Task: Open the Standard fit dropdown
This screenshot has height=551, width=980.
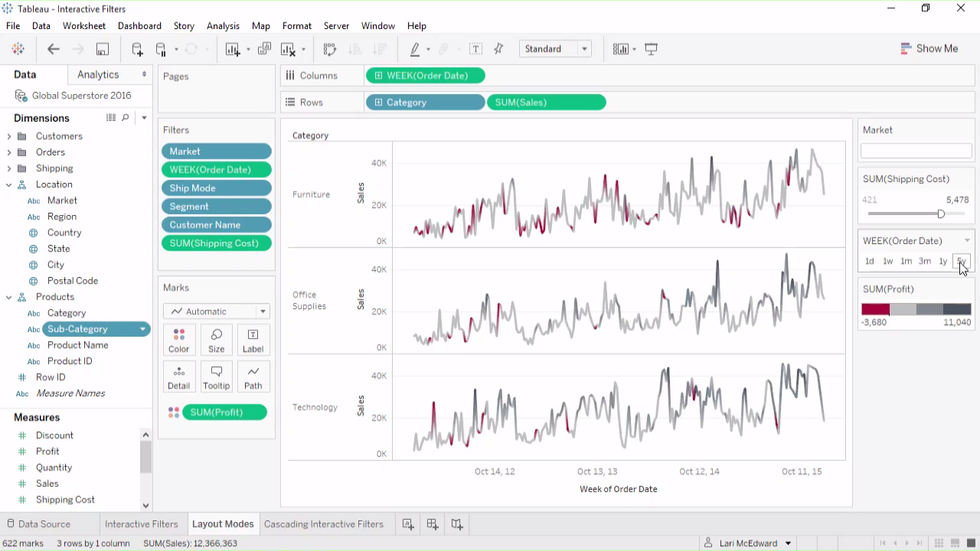Action: [x=556, y=49]
